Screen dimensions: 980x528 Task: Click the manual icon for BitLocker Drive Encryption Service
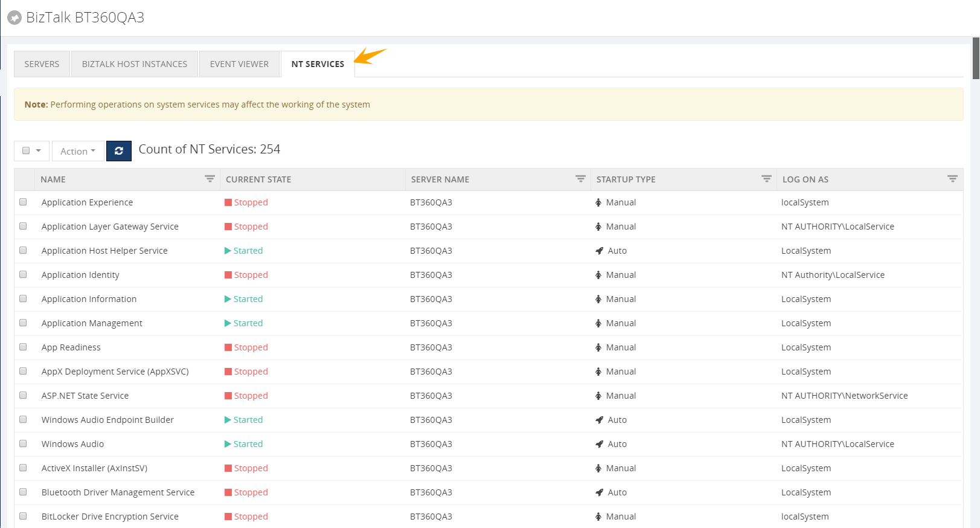598,517
